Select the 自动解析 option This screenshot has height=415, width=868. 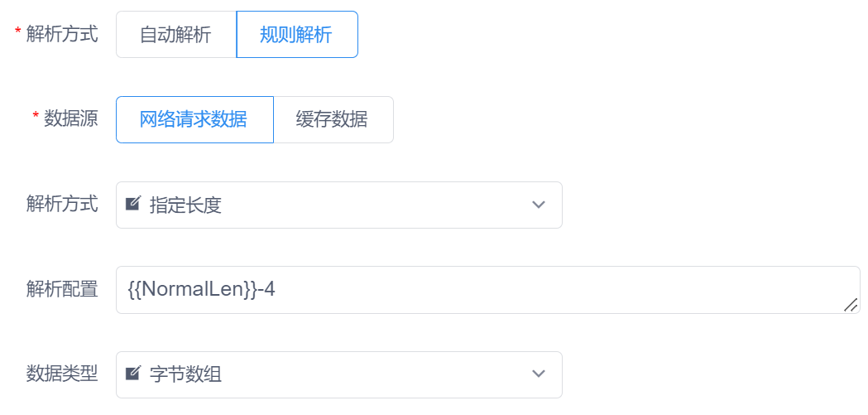click(x=175, y=35)
